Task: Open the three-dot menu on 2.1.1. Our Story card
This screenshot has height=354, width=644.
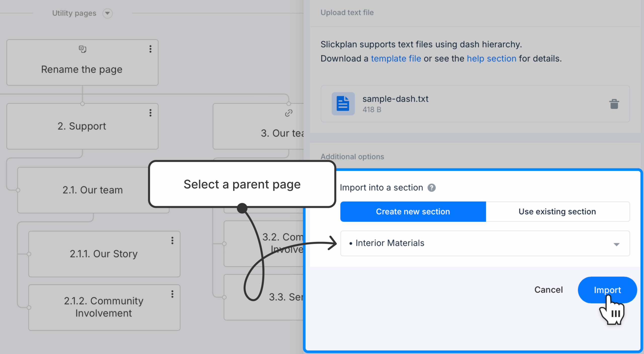Action: pyautogui.click(x=172, y=241)
